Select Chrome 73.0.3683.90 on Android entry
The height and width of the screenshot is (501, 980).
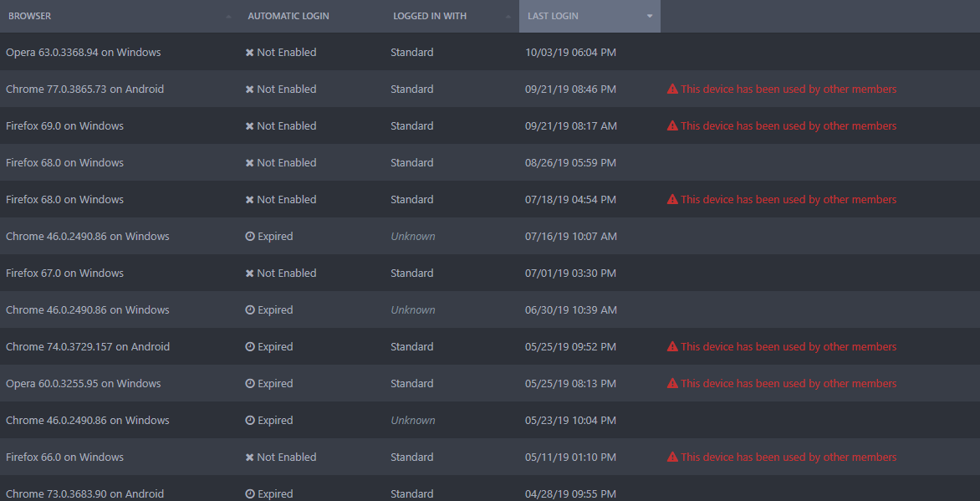(x=85, y=494)
